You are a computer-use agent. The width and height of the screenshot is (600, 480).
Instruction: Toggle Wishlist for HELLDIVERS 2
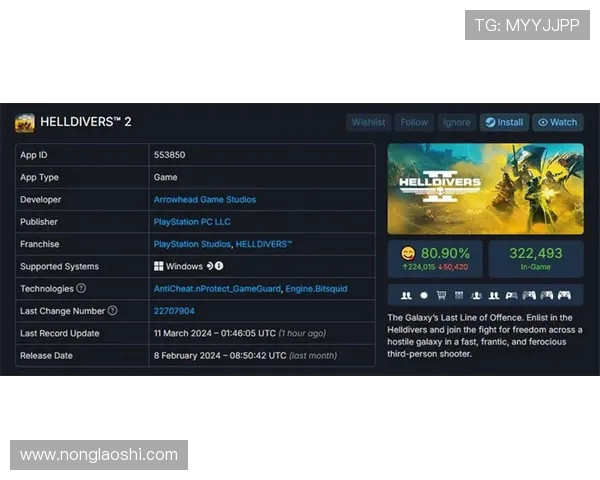click(x=368, y=122)
